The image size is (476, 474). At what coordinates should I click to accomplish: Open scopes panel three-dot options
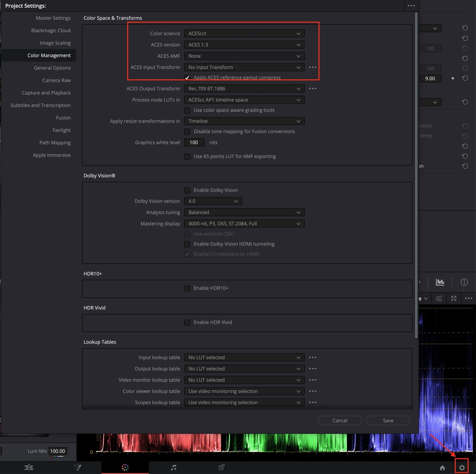tap(469, 298)
